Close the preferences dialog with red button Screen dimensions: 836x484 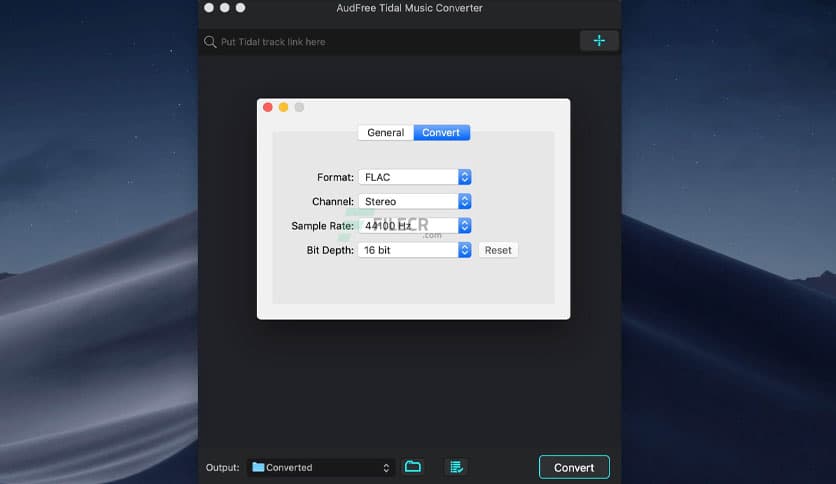[268, 107]
